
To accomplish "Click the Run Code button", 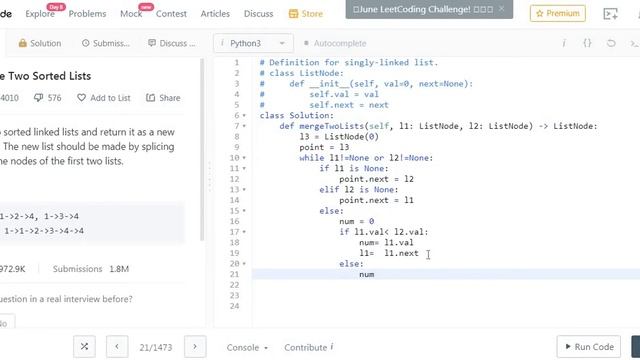I will click(x=589, y=347).
